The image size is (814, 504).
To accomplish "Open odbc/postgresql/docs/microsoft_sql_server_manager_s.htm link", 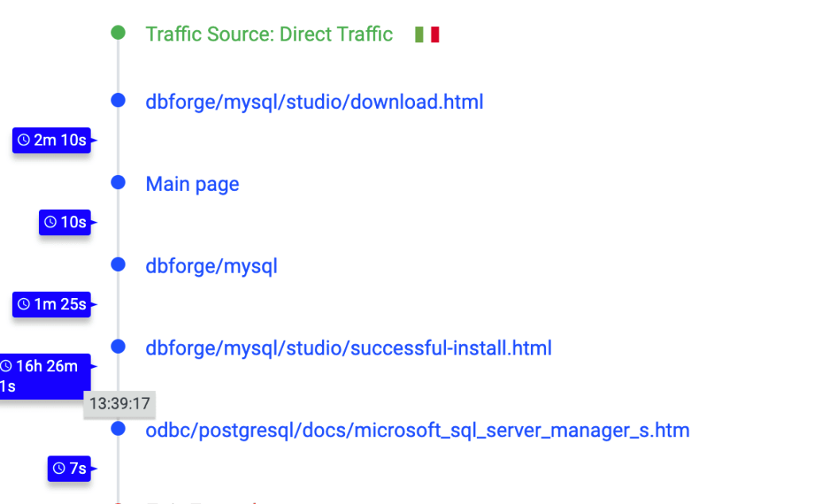I will click(417, 430).
